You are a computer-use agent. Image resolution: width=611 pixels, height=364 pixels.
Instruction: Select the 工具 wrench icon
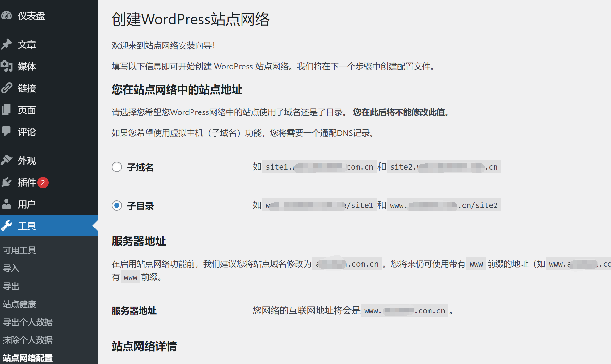click(x=7, y=226)
